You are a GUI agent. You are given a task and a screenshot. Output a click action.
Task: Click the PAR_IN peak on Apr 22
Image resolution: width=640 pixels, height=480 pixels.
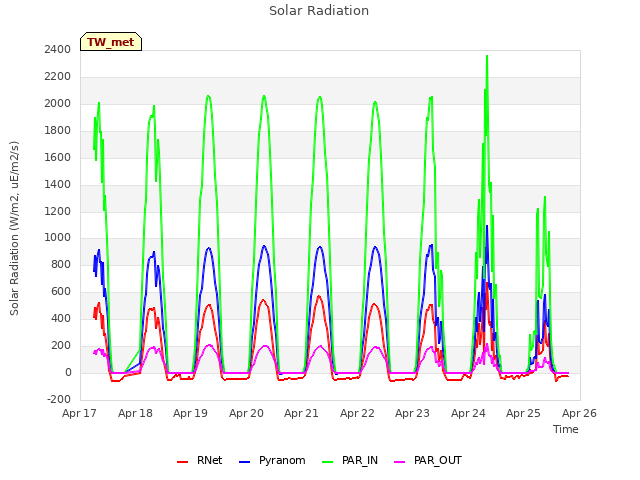click(x=375, y=102)
